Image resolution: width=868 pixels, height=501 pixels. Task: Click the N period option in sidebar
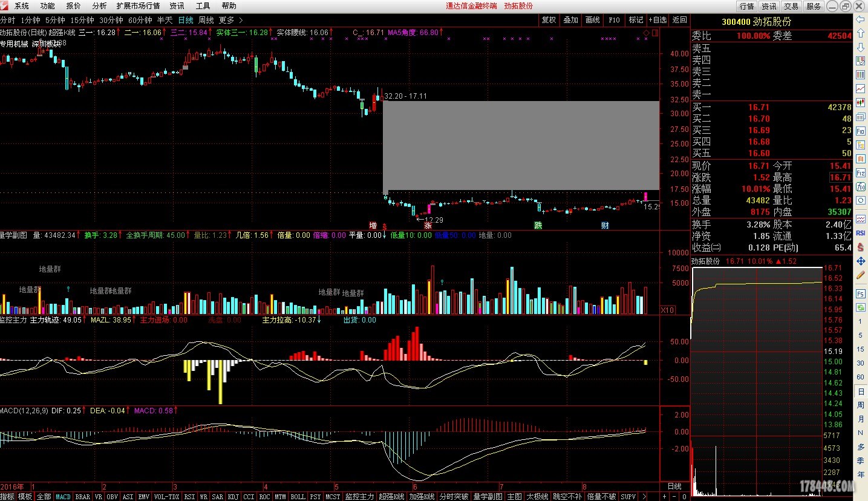tap(860, 433)
